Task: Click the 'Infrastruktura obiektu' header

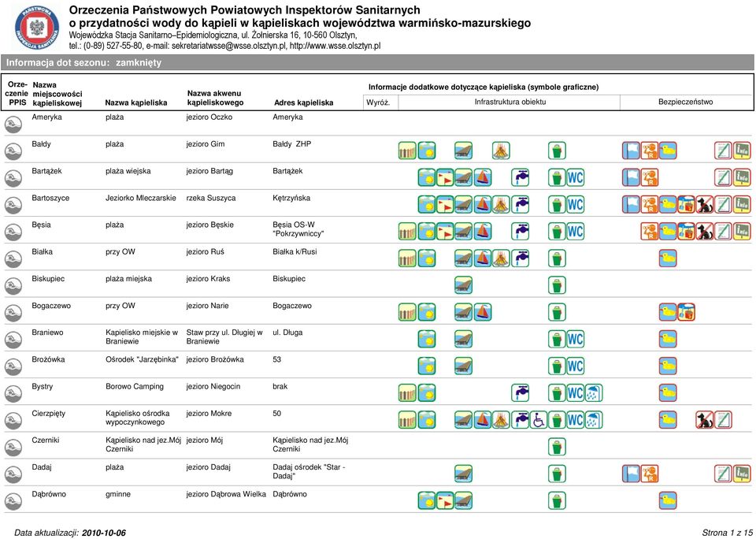Action: (510, 102)
